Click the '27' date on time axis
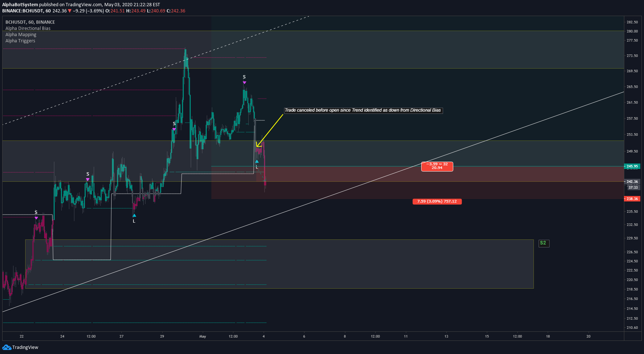 coord(121,336)
